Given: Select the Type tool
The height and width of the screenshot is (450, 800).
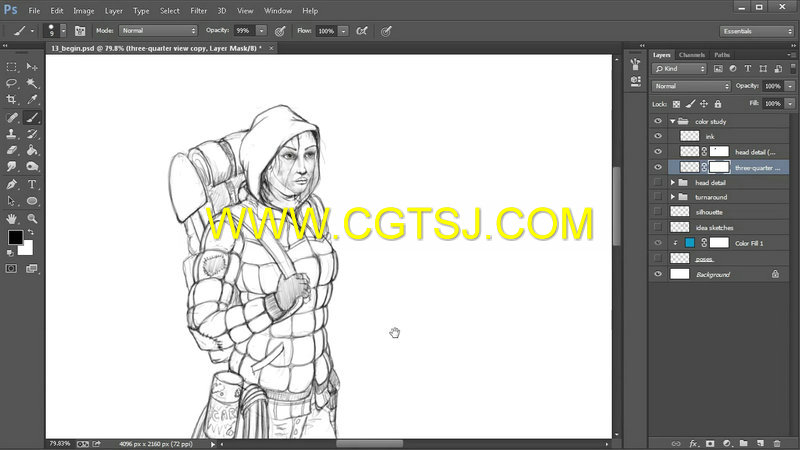Looking at the screenshot, I should point(32,185).
